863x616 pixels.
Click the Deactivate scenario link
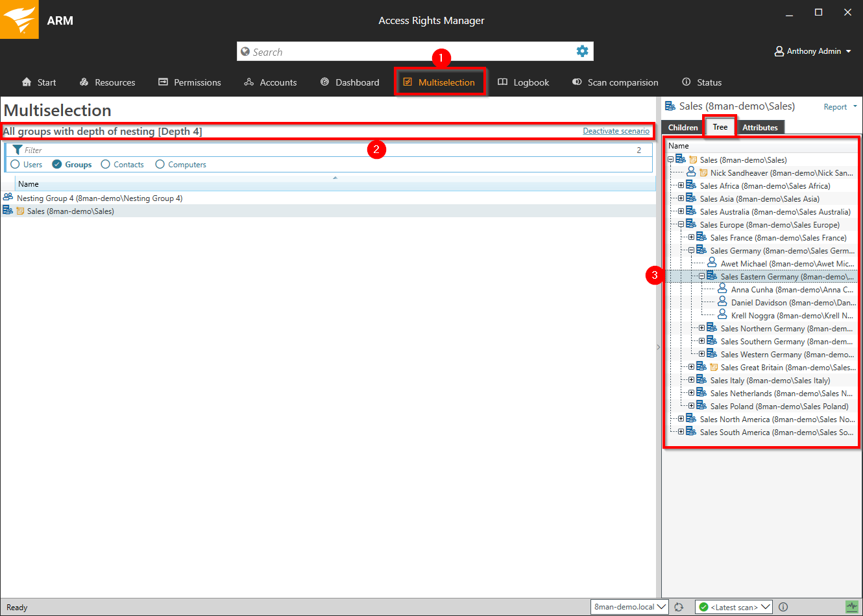tap(616, 131)
